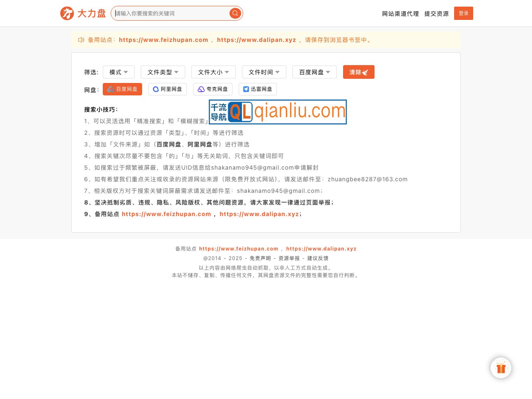Image resolution: width=532 pixels, height=399 pixels.
Task: Select 网站渠道代理 in the top menu
Action: coord(400,13)
